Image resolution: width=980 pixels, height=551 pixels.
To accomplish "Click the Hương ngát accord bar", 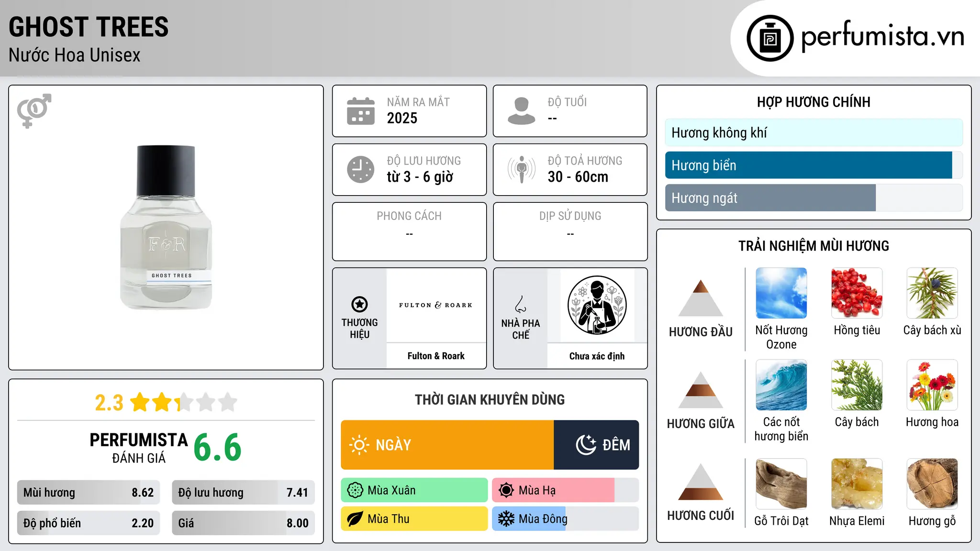I will click(814, 198).
